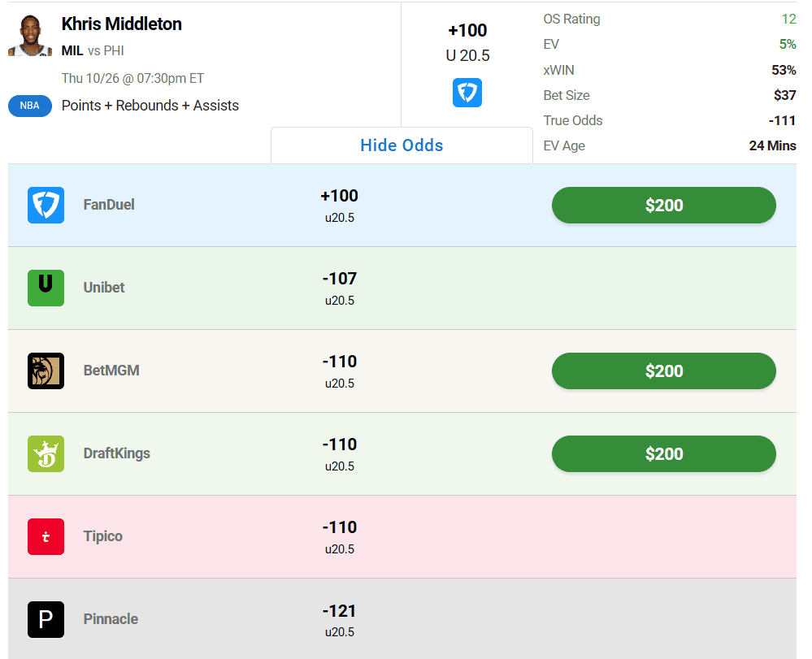The height and width of the screenshot is (659, 812).
Task: Click the Tipico red logo icon
Action: point(46,536)
